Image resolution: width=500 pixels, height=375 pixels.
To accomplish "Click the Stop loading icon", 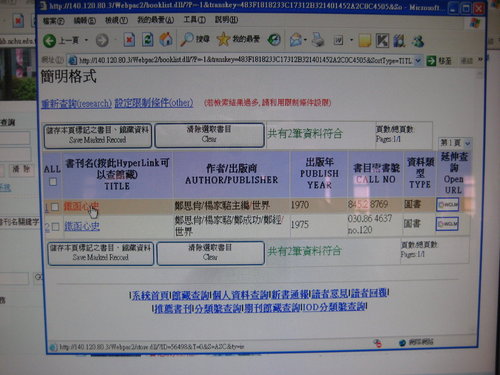I will coord(129,40).
